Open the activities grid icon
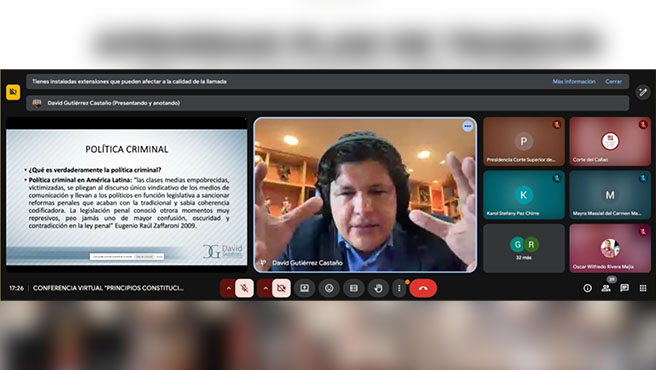Screen dimensions: 656x370 coord(643,288)
